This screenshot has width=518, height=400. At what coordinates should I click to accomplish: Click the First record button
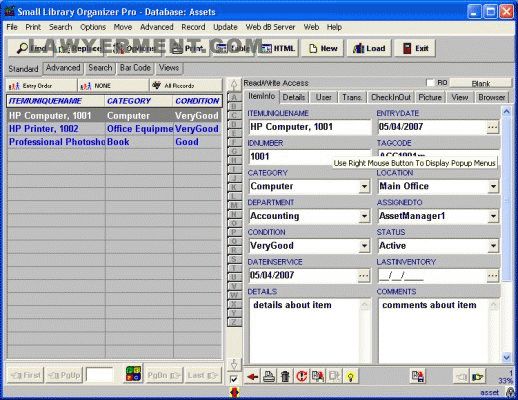tap(26, 375)
